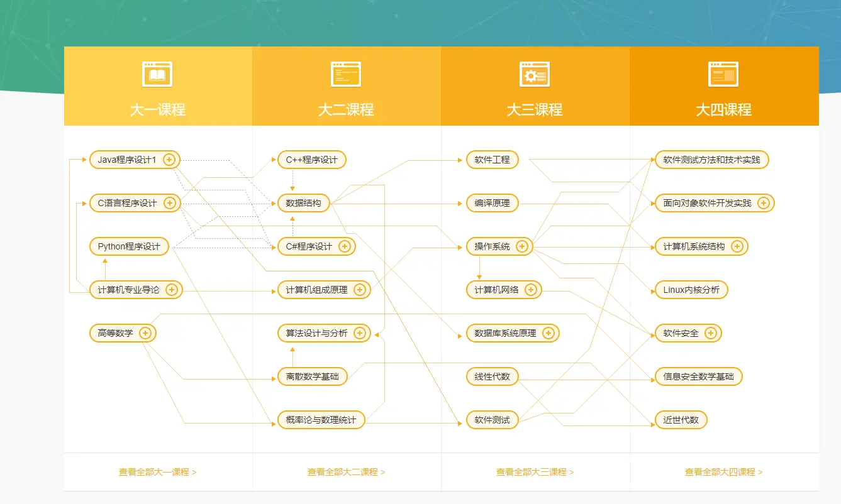Click plus icon on 软件安全
This screenshot has height=504, width=841.
(x=711, y=333)
